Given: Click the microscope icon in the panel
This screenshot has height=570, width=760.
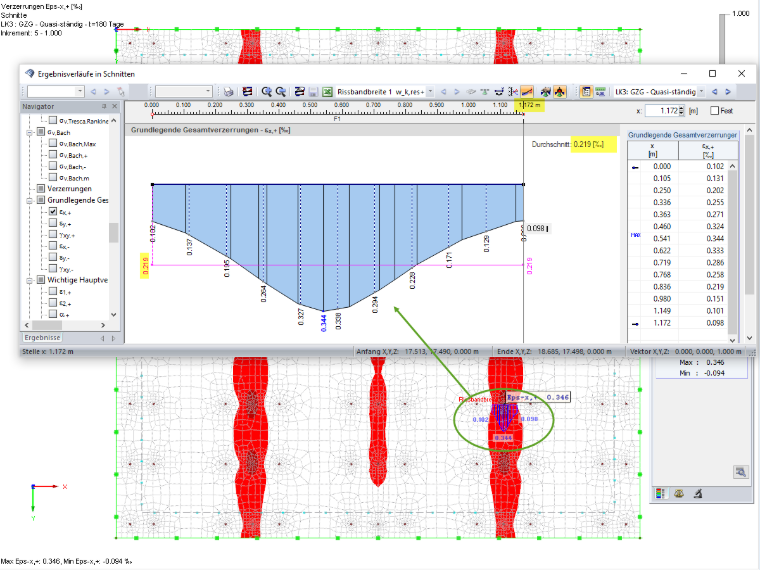Looking at the screenshot, I should click(x=698, y=494).
